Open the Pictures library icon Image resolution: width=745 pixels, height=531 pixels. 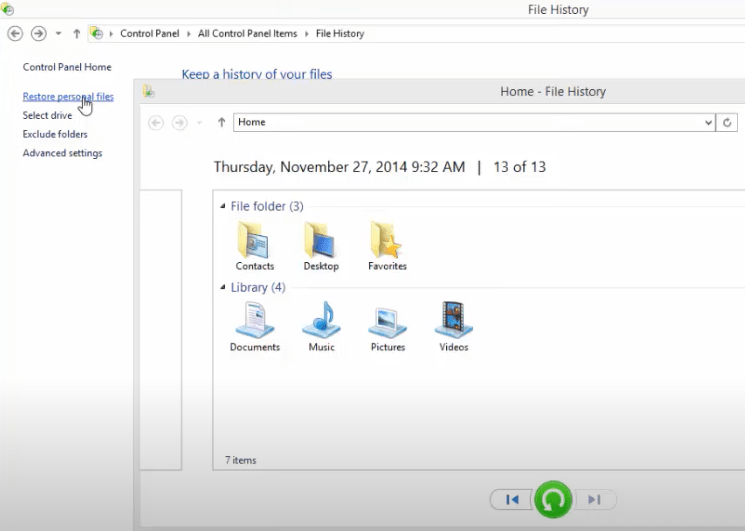pyautogui.click(x=387, y=321)
